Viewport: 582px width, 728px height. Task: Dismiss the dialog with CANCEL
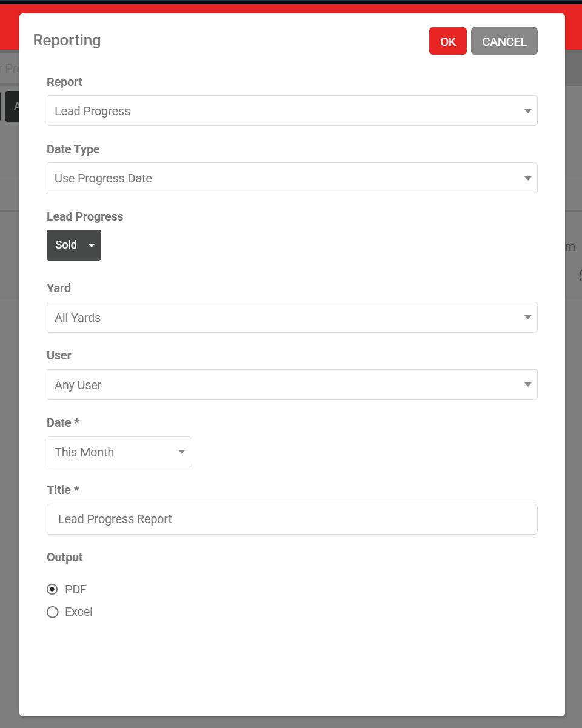[504, 41]
